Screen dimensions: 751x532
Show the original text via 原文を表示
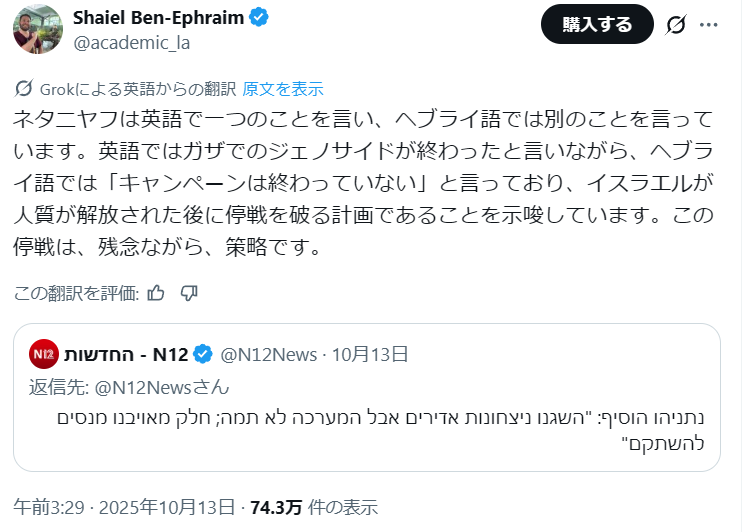(283, 88)
